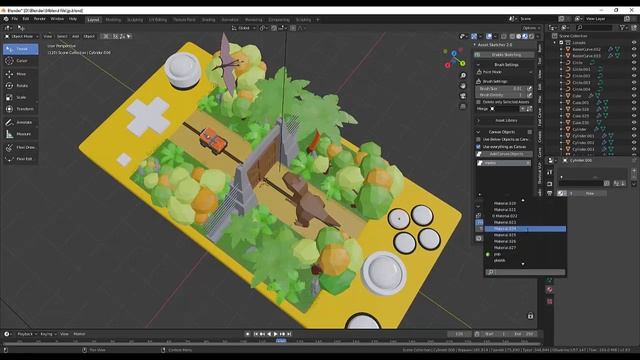The image size is (640, 360).
Task: Hide Circle.001 via eye icon
Action: coord(634,69)
